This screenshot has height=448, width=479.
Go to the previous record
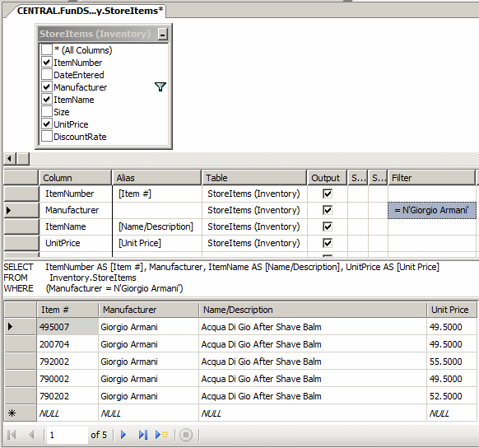pos(31,435)
